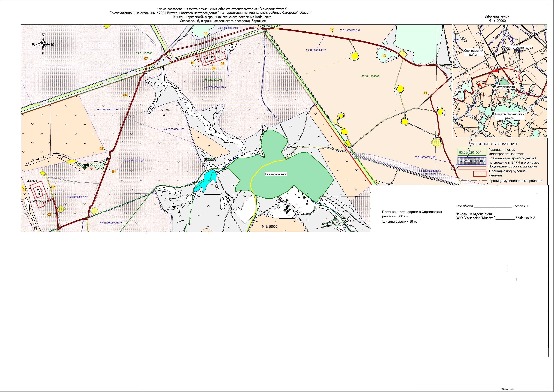Click the УСЛОВНЫЕ ОБОЗНАЧЕНИЯ heading
Image resolution: width=554 pixels, height=392 pixels.
click(x=494, y=144)
